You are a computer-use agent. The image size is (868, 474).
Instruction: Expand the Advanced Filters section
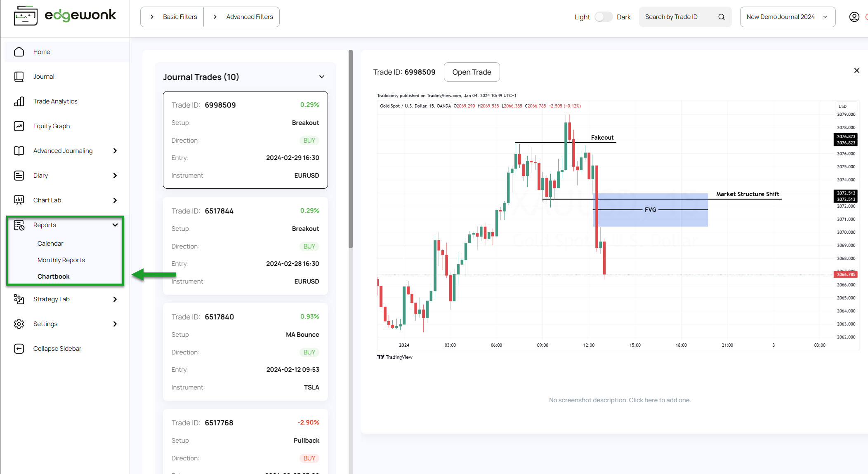pos(242,17)
